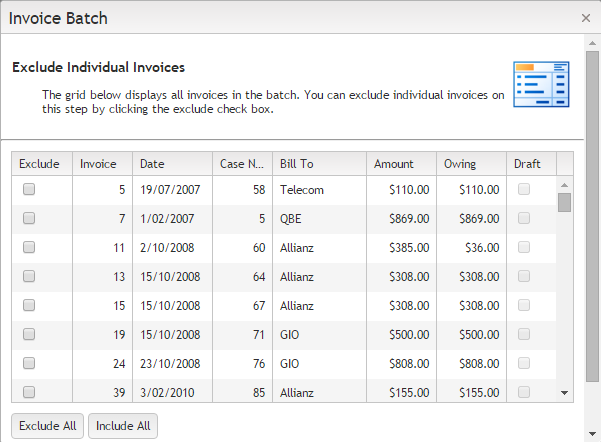Tick Exclude checkbox for invoice 5
The width and height of the screenshot is (601, 442).
29,189
